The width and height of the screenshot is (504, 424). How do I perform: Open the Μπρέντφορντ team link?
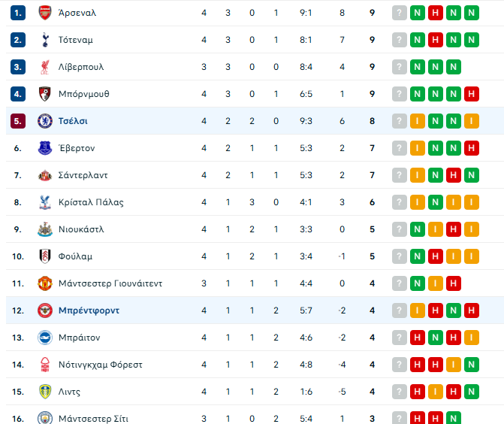[x=89, y=310]
